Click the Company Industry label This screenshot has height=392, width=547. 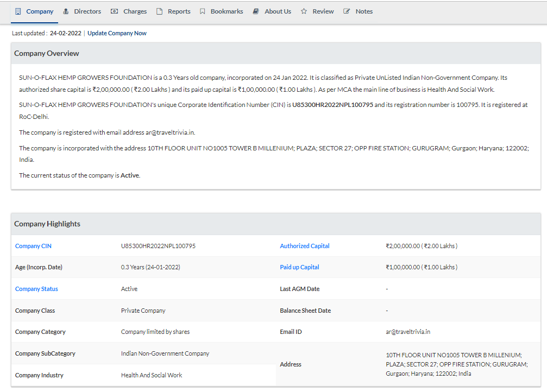pos(39,375)
